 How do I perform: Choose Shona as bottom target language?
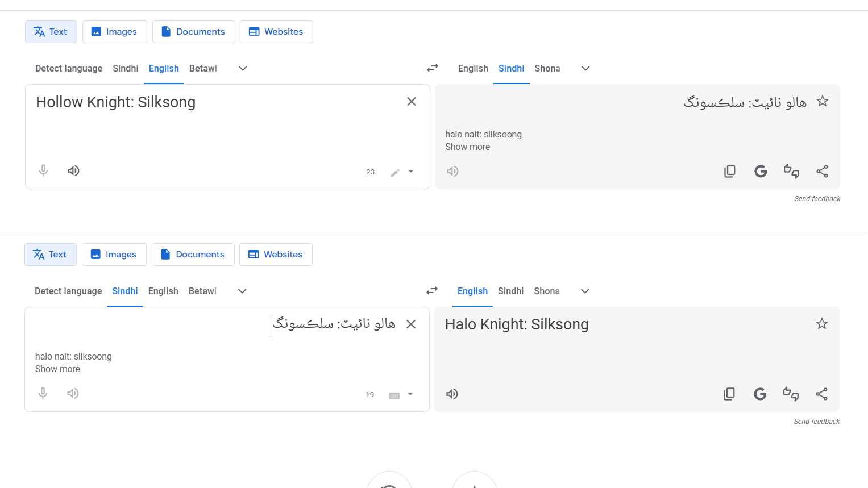tap(547, 291)
